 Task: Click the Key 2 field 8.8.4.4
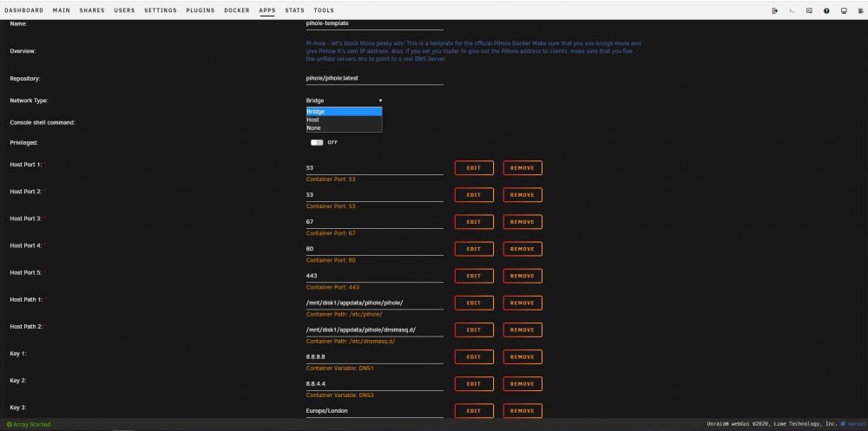(x=374, y=384)
